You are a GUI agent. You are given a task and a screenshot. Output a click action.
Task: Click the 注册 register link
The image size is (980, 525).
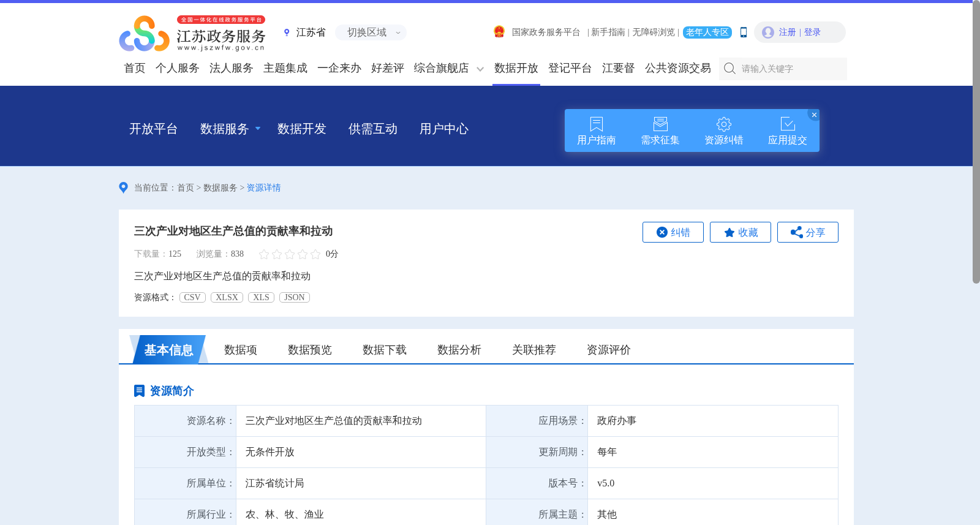click(788, 32)
